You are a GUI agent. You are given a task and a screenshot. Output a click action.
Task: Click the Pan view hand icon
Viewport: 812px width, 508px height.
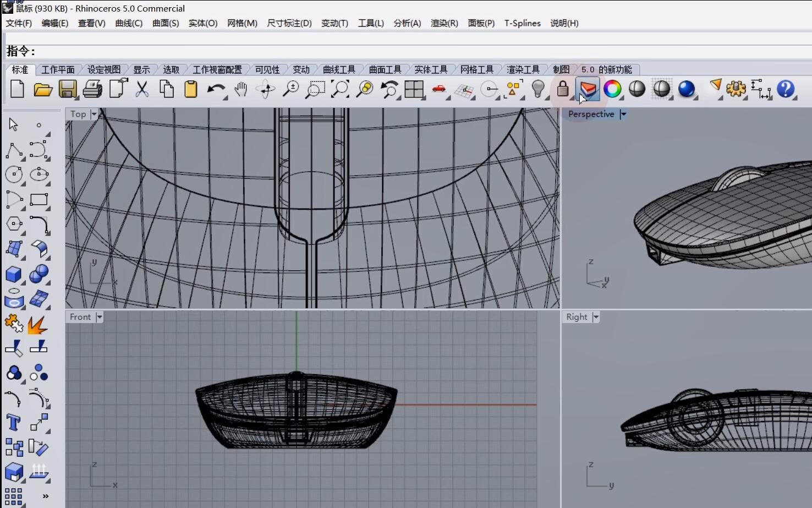click(240, 89)
